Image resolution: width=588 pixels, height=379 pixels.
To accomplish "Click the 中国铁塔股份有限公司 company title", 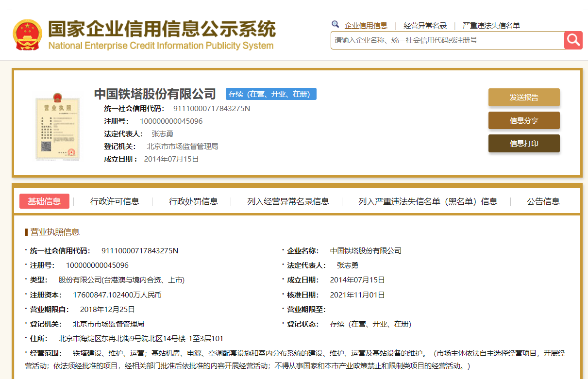I will [155, 94].
